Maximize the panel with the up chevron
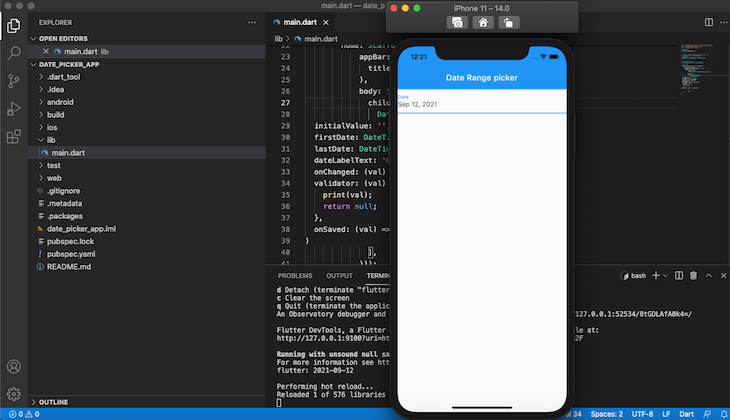Image resolution: width=730 pixels, height=420 pixels. [708, 275]
